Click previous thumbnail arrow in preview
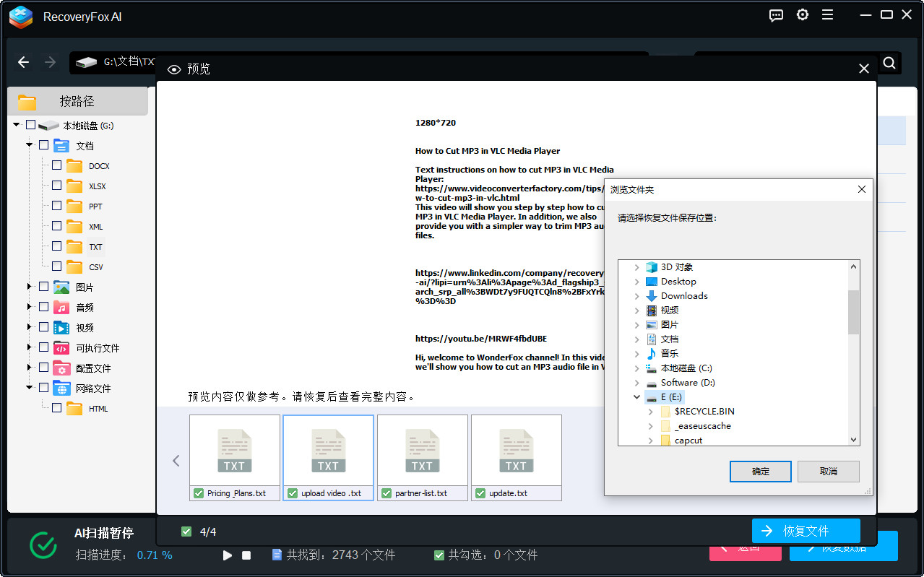The width and height of the screenshot is (924, 577). click(x=176, y=460)
